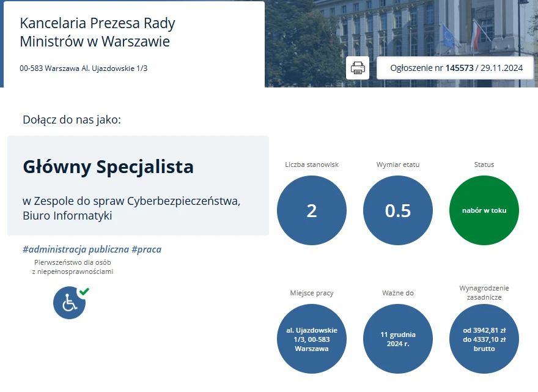Image resolution: width=538 pixels, height=392 pixels.
Task: Click the 'Miejsce pracy' address circle
Action: pyautogui.click(x=312, y=339)
